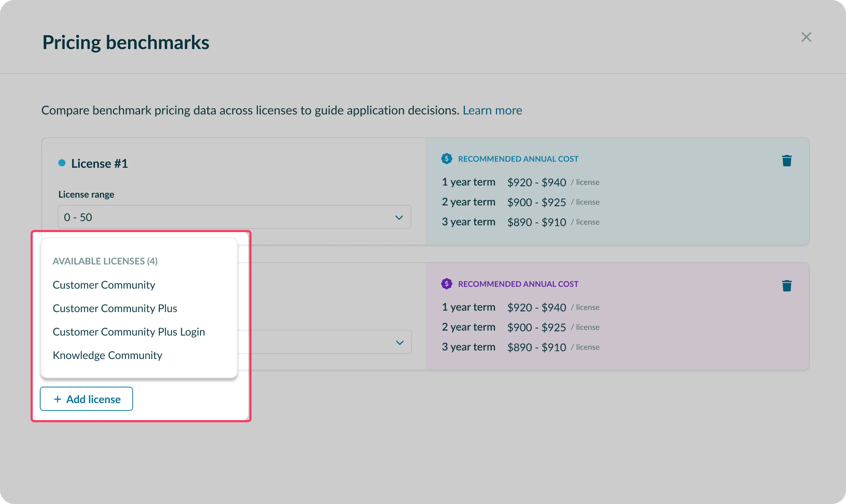Open the second license's range dropdown chevron

(400, 342)
